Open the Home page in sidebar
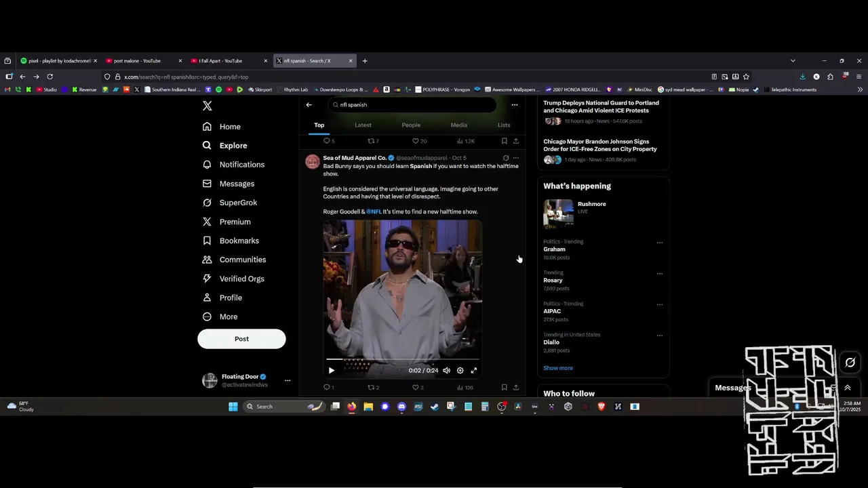 [222, 127]
